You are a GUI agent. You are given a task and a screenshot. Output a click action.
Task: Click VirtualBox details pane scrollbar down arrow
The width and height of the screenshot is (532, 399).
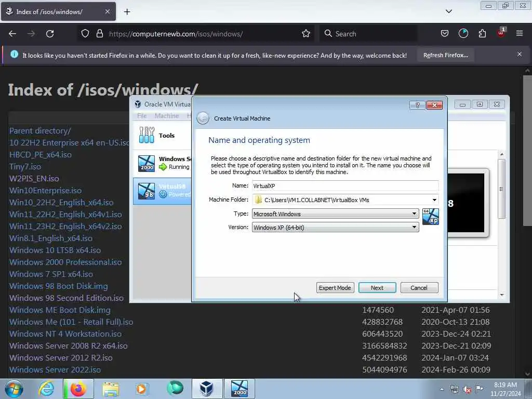point(502,295)
